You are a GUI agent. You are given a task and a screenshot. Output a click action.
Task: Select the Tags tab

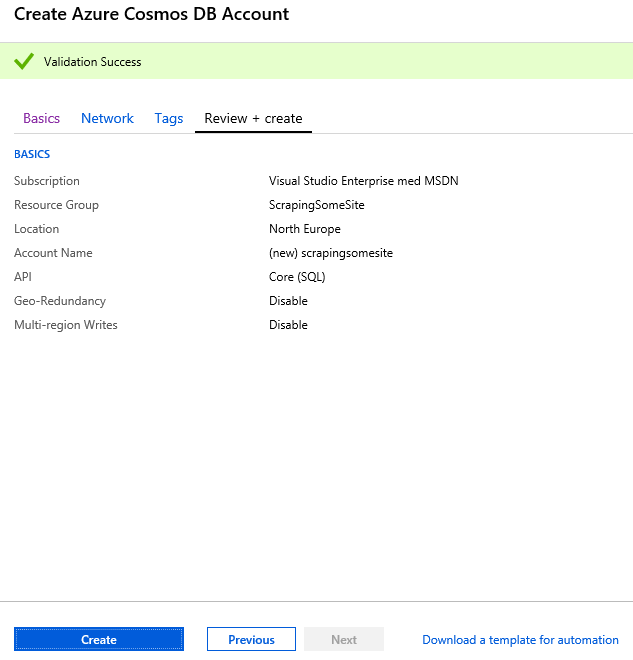[x=169, y=118]
